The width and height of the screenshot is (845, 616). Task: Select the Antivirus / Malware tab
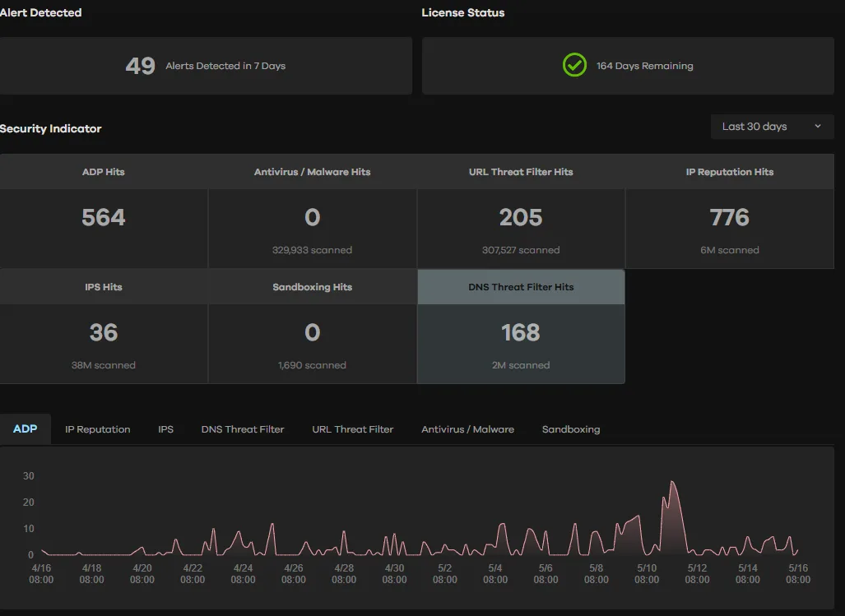467,429
